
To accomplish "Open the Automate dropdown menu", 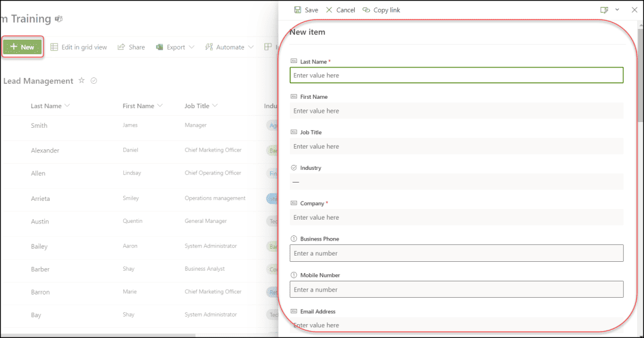I will pos(230,47).
